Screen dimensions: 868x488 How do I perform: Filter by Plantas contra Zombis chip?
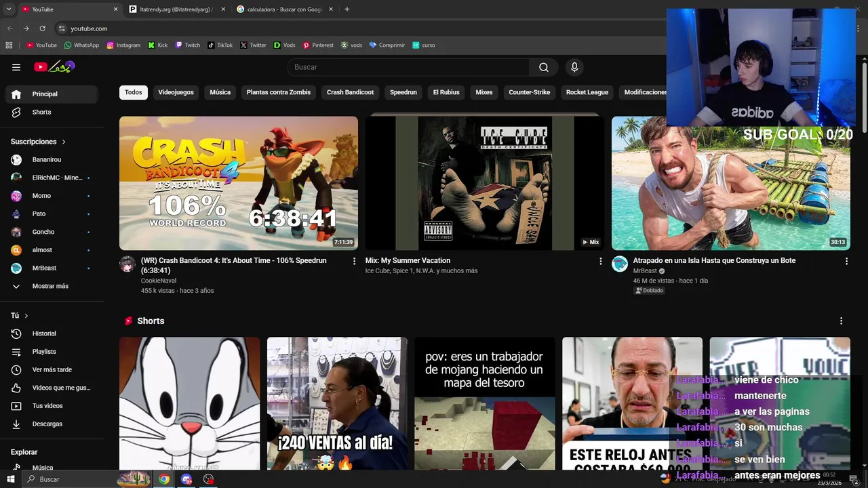pos(279,92)
